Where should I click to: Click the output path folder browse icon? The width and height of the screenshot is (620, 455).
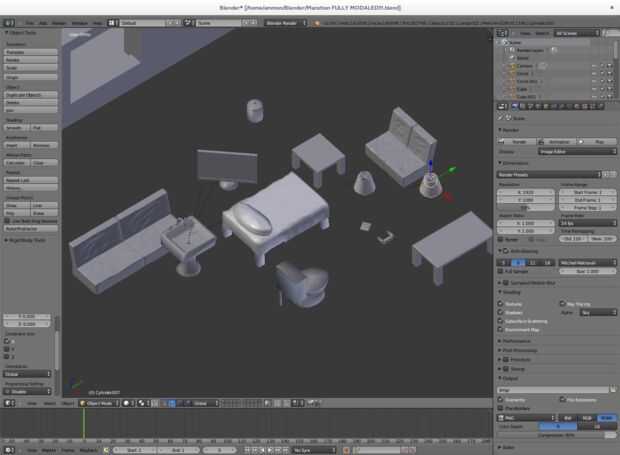tap(612, 390)
